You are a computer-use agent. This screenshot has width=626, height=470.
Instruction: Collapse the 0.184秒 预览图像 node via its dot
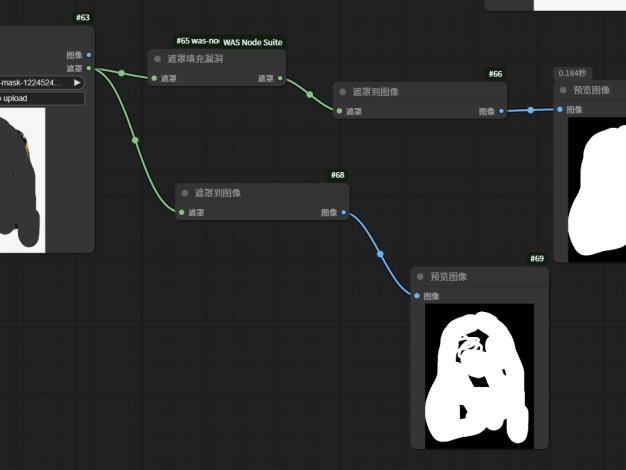(563, 90)
